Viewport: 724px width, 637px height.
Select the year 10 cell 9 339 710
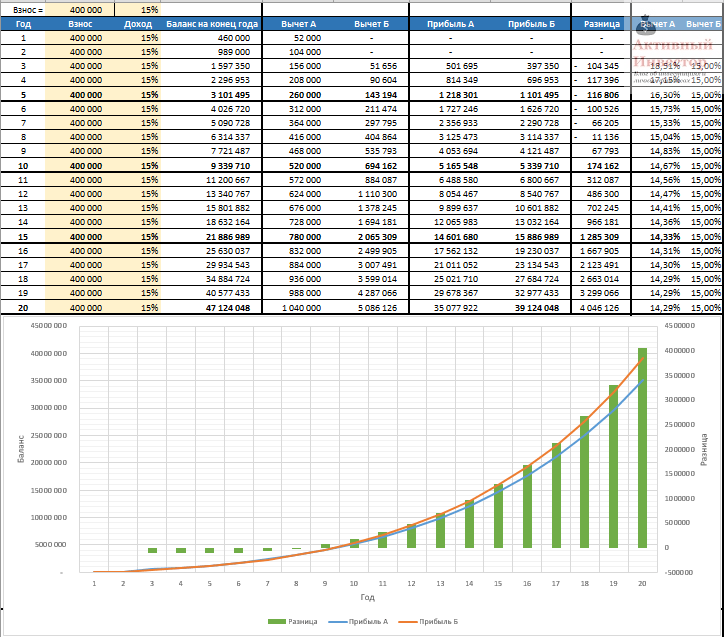(230, 166)
